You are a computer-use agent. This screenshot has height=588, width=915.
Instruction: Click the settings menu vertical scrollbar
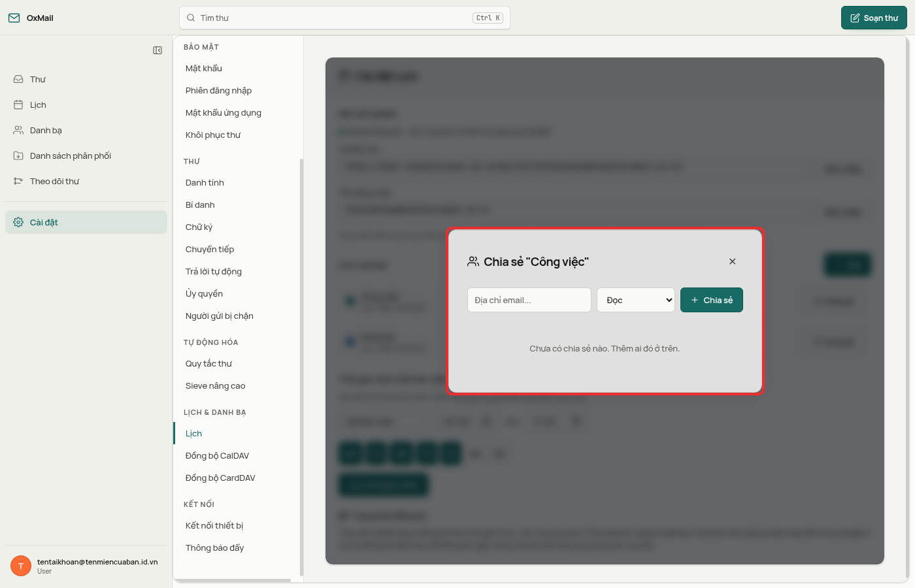tap(301, 367)
